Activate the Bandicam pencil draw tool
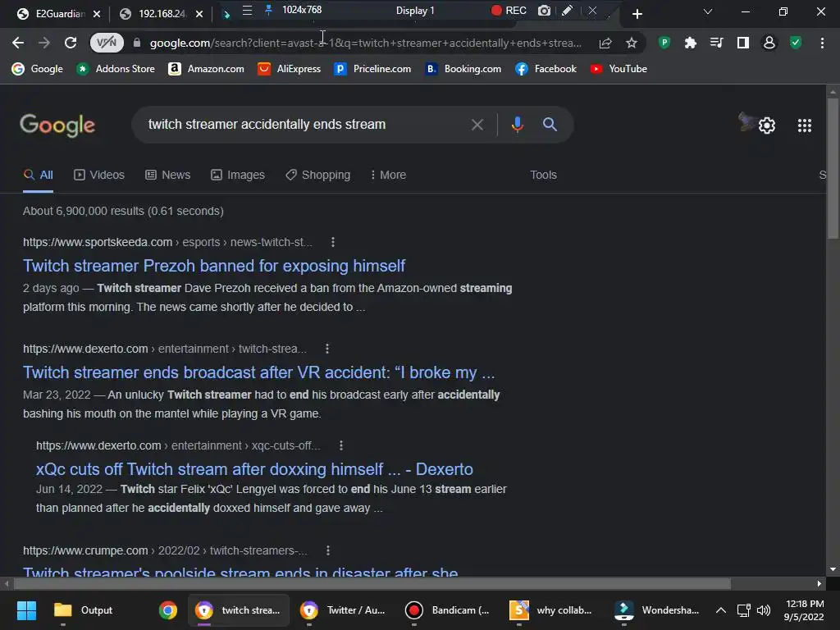This screenshot has height=630, width=840. click(x=567, y=10)
